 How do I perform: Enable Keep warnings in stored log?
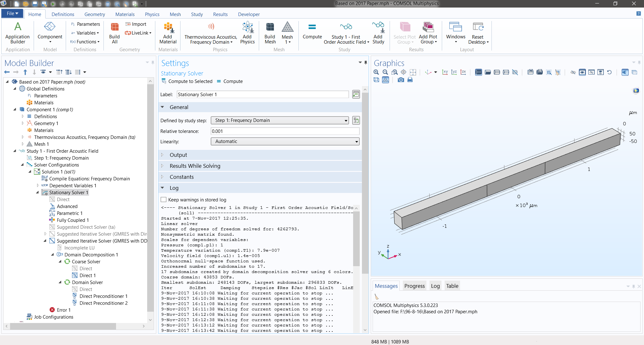164,200
